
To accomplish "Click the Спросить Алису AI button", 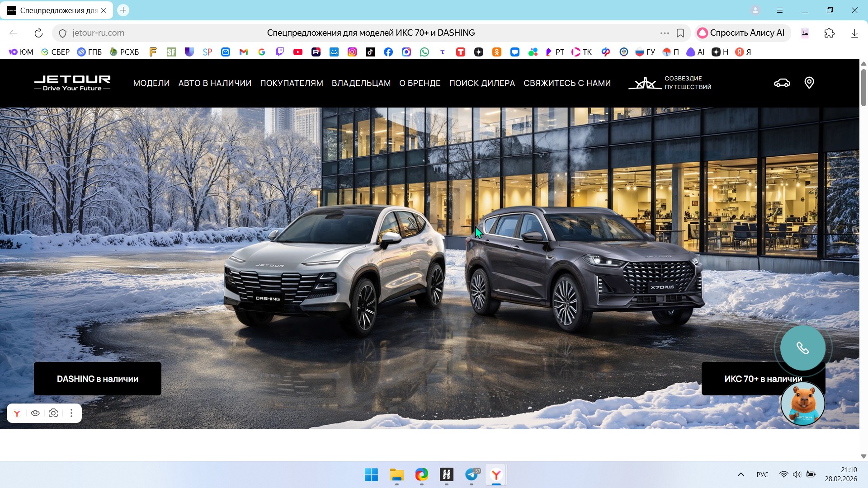I will tap(742, 33).
